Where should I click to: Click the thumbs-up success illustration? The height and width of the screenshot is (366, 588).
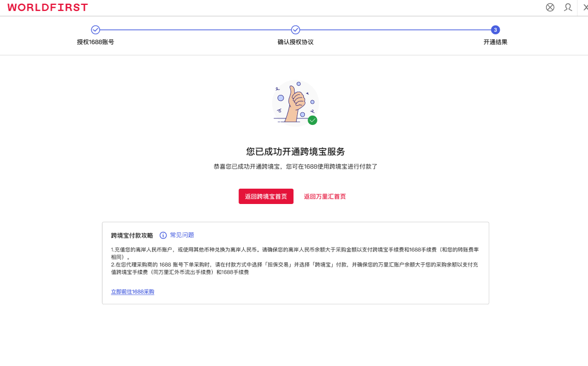click(x=296, y=103)
